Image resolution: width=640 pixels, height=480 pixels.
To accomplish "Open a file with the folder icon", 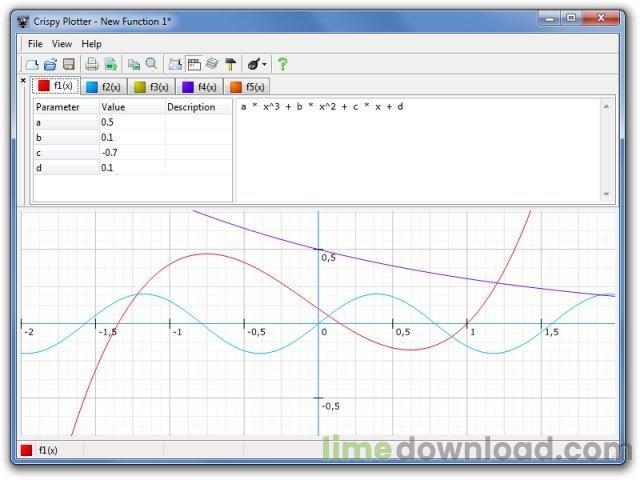I will pos(50,64).
